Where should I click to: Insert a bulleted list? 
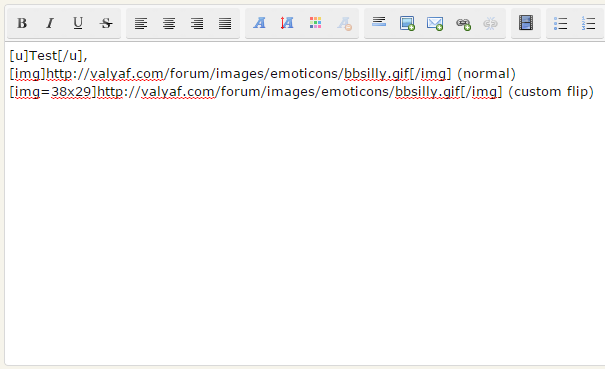click(560, 23)
